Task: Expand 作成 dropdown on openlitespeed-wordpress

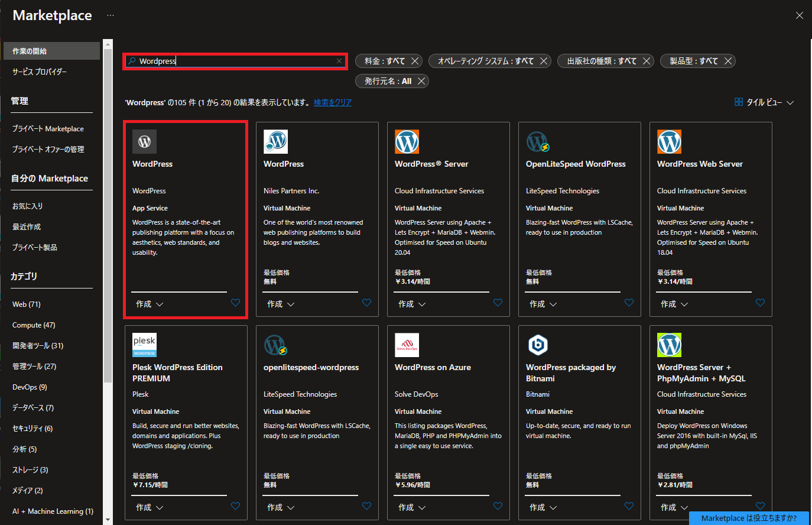Action: [281, 507]
